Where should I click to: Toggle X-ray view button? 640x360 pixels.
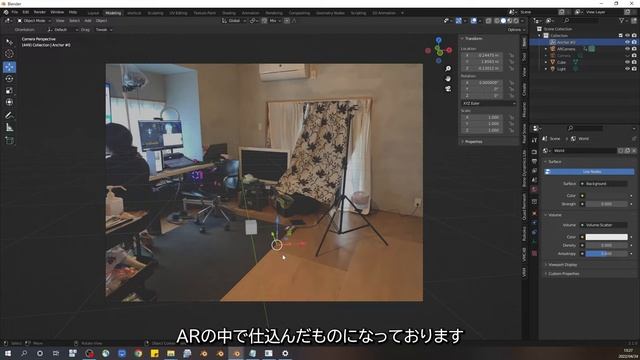coord(488,20)
